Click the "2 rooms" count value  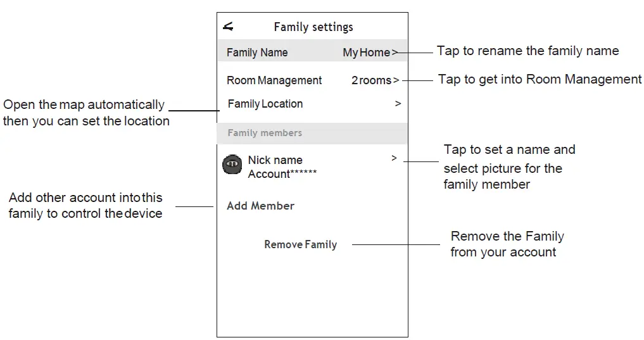pyautogui.click(x=372, y=80)
